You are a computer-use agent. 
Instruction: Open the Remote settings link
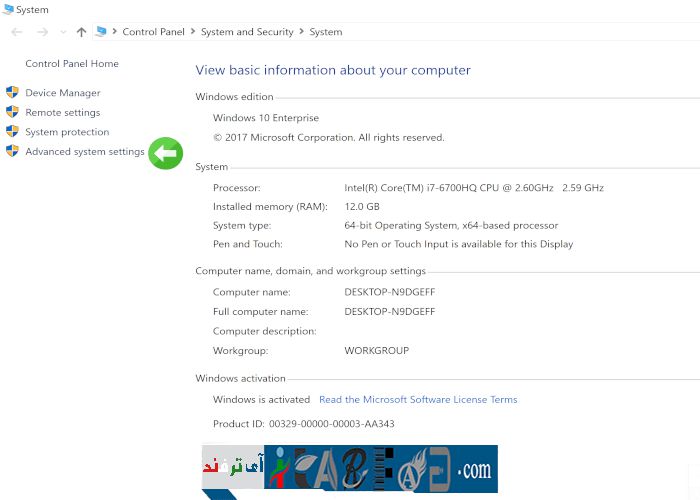click(63, 113)
